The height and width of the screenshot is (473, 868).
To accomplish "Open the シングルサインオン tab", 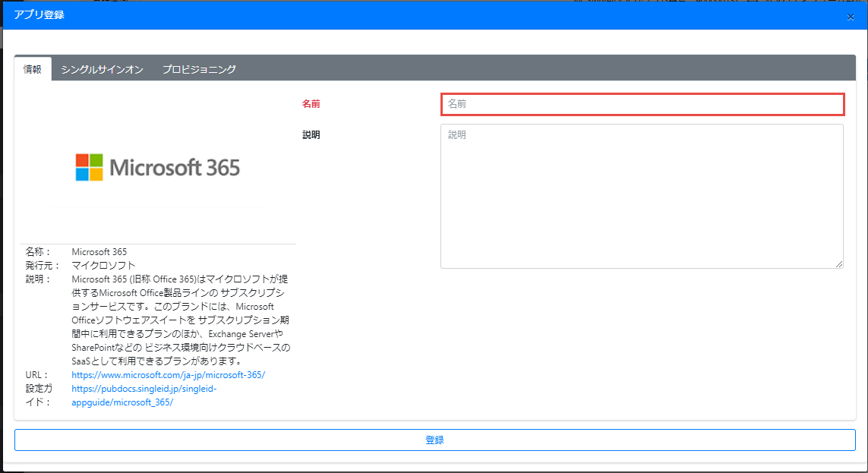I will pyautogui.click(x=102, y=69).
